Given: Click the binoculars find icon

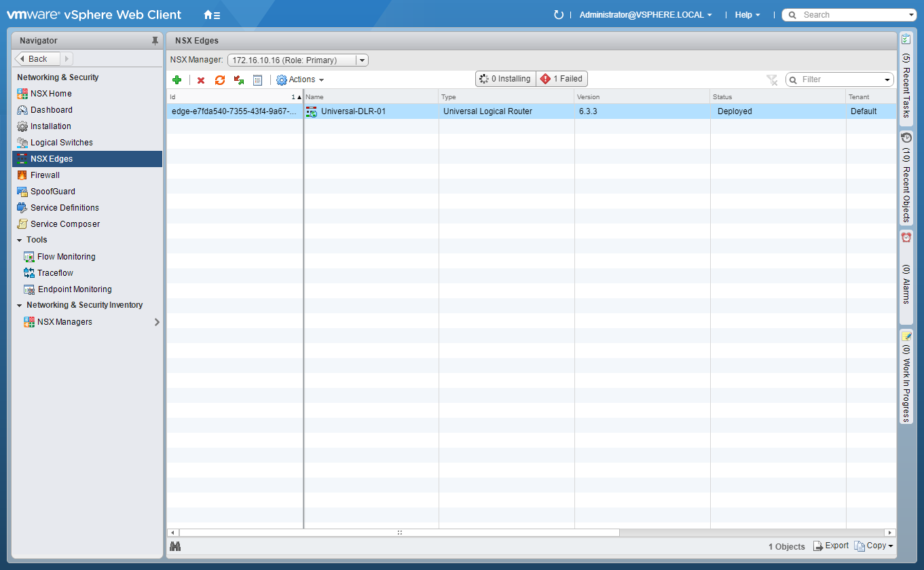Looking at the screenshot, I should (x=175, y=546).
